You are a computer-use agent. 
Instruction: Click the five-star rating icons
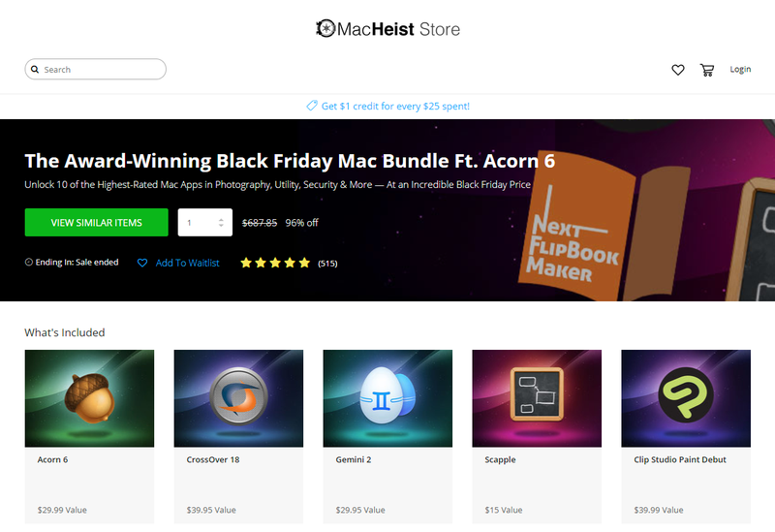click(275, 263)
